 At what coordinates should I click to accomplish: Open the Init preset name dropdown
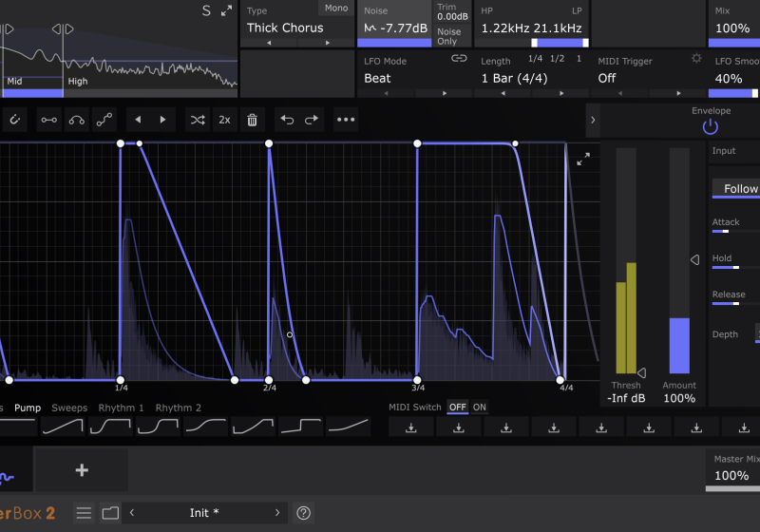click(x=204, y=513)
